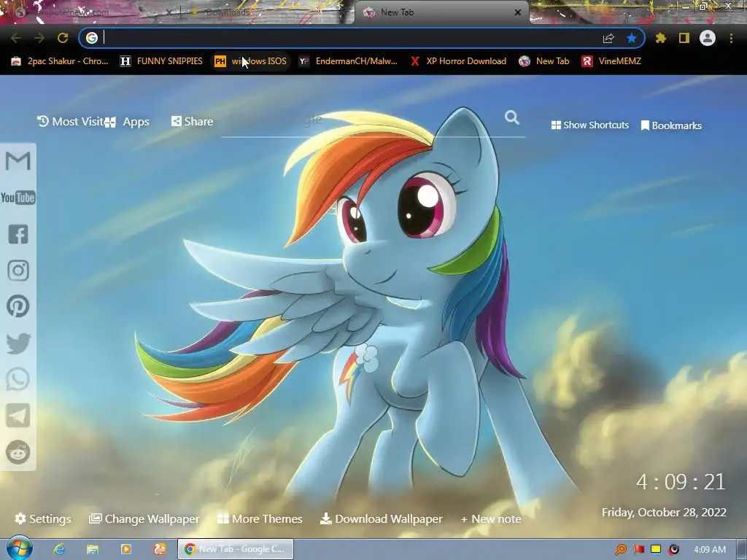Open the EndermanCH/Malw... bookmark
Image resolution: width=747 pixels, height=560 pixels.
[x=348, y=61]
